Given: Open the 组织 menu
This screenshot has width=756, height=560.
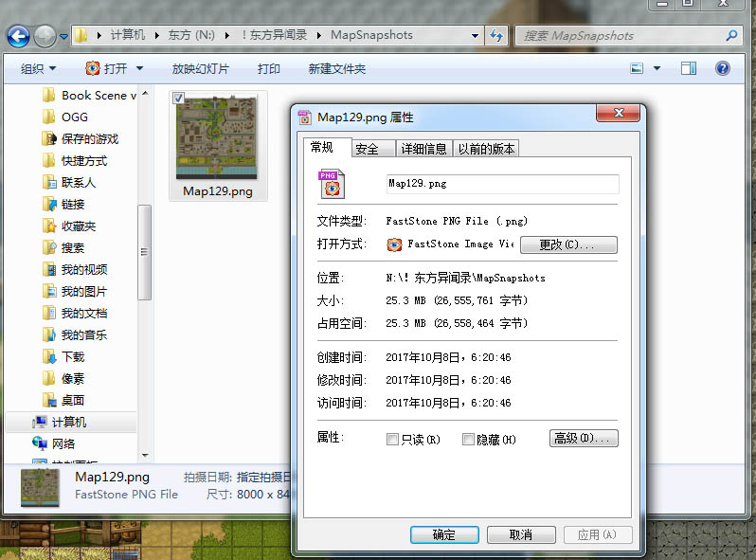Looking at the screenshot, I should pos(38,69).
